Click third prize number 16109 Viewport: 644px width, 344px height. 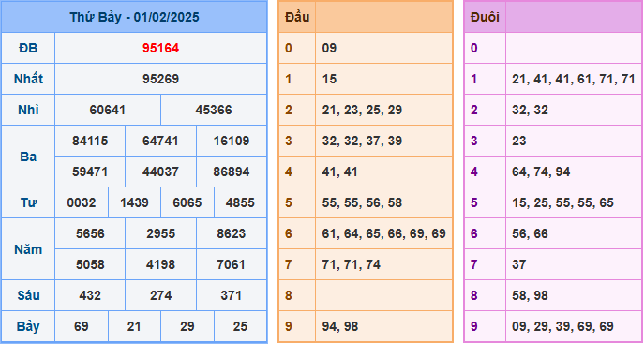232,141
